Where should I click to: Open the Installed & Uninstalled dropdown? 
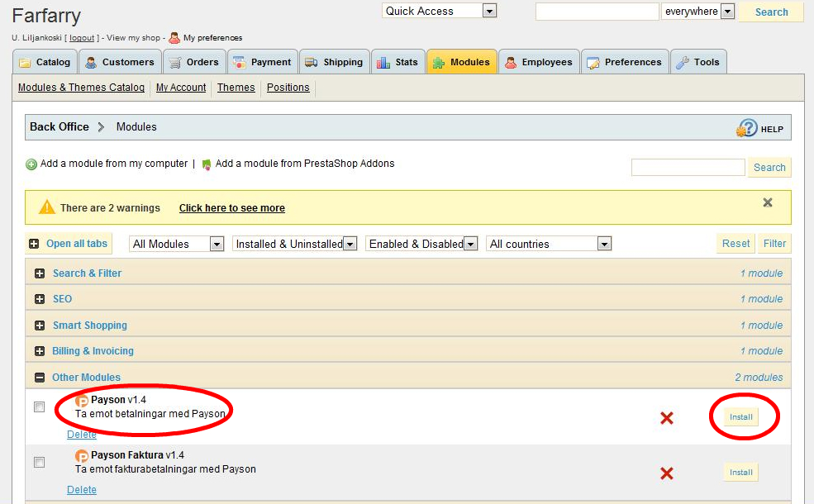click(294, 244)
